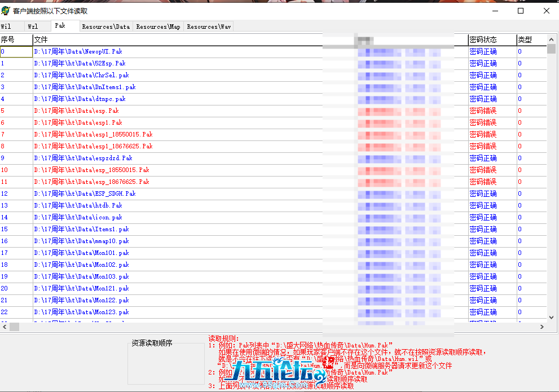
Task: Minimize the window
Action: pos(495,11)
